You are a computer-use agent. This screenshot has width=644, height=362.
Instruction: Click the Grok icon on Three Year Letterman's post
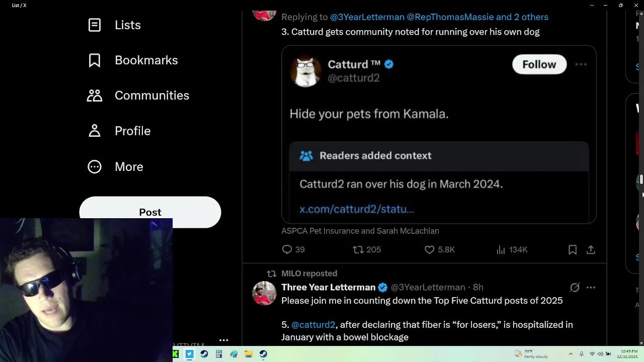click(x=575, y=288)
